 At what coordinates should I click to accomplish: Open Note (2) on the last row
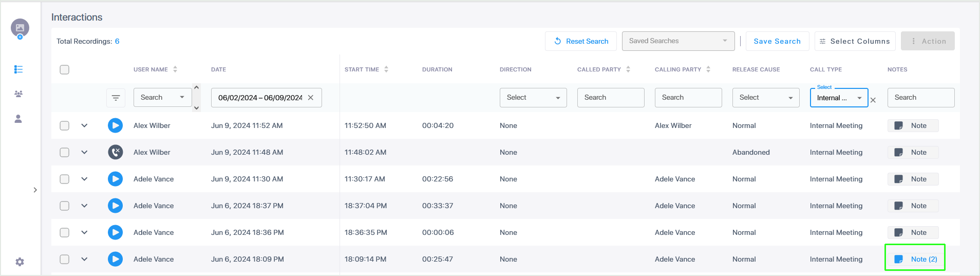point(915,259)
